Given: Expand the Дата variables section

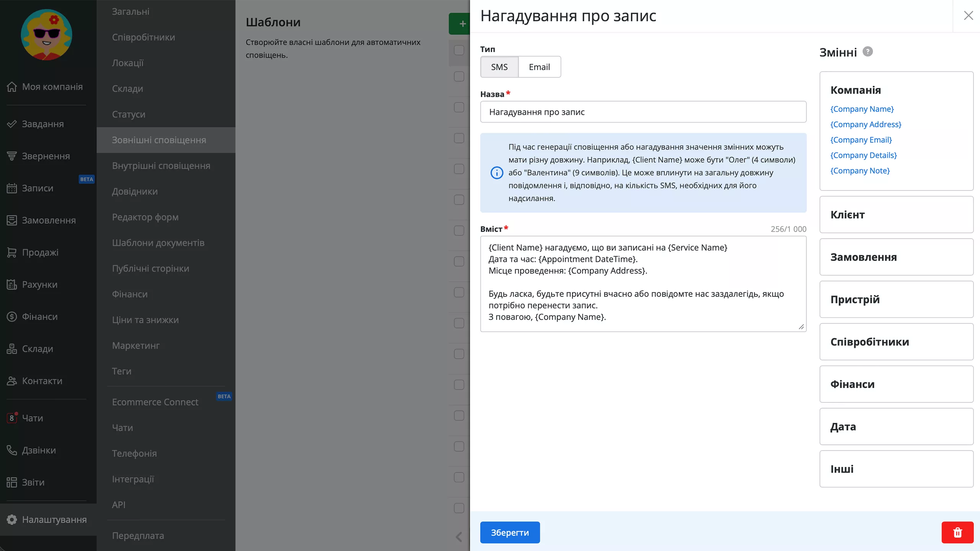Looking at the screenshot, I should (x=896, y=427).
